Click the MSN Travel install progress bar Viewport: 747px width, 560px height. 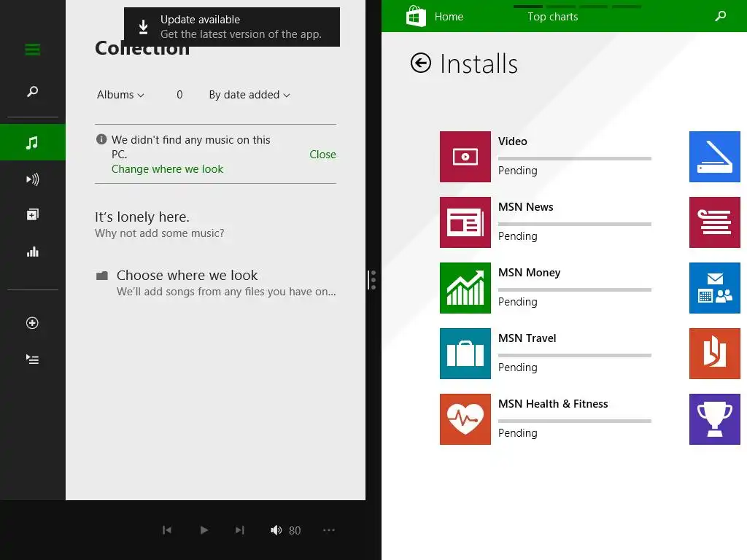[575, 355]
